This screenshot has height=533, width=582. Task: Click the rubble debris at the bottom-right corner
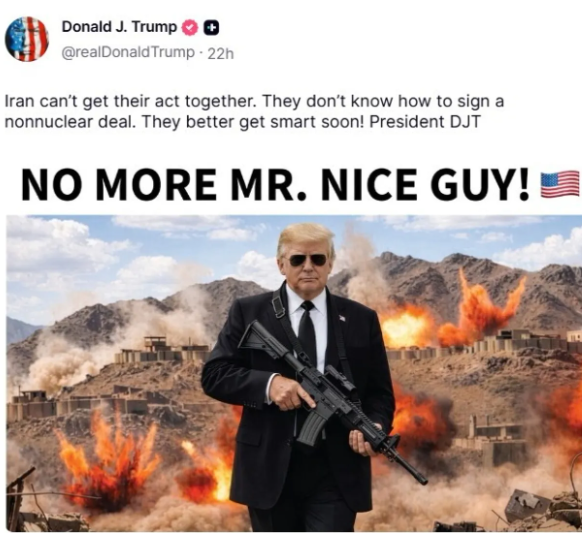[538, 509]
